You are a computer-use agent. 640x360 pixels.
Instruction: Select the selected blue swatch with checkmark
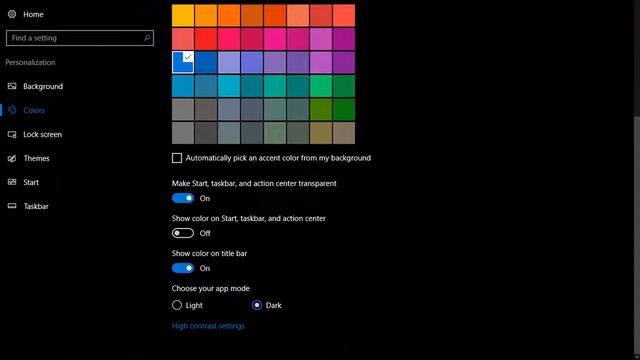(x=183, y=62)
